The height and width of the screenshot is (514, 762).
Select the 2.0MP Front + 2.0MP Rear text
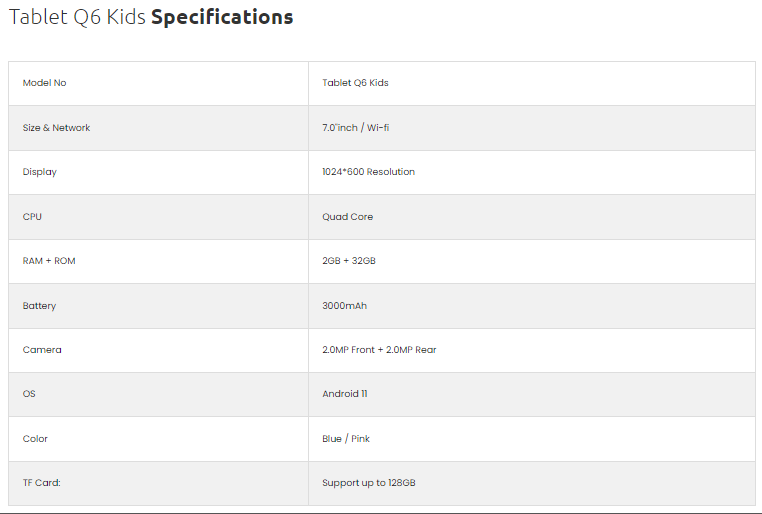click(379, 350)
